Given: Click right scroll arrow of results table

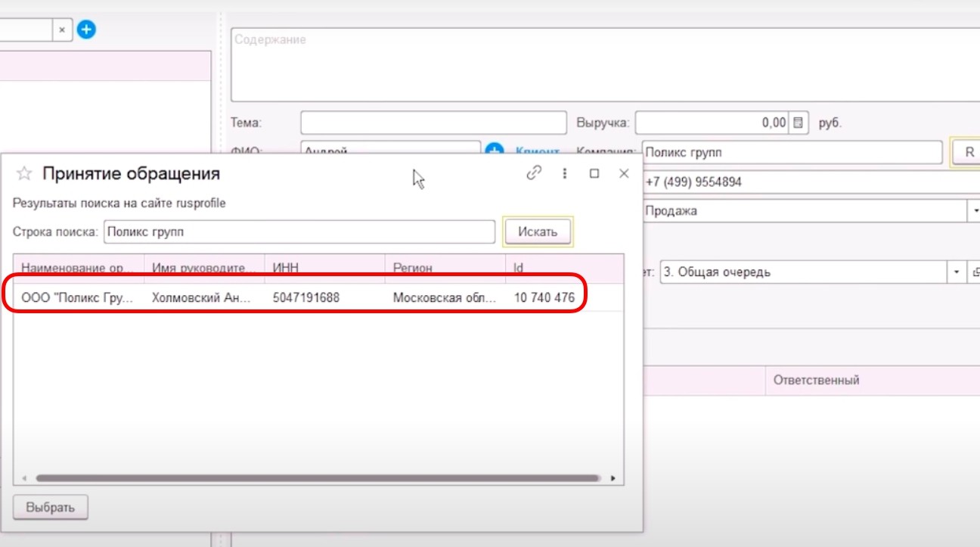Looking at the screenshot, I should tap(612, 478).
